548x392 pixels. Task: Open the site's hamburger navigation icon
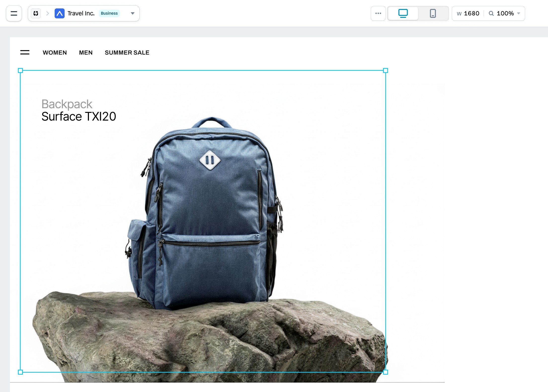[25, 52]
